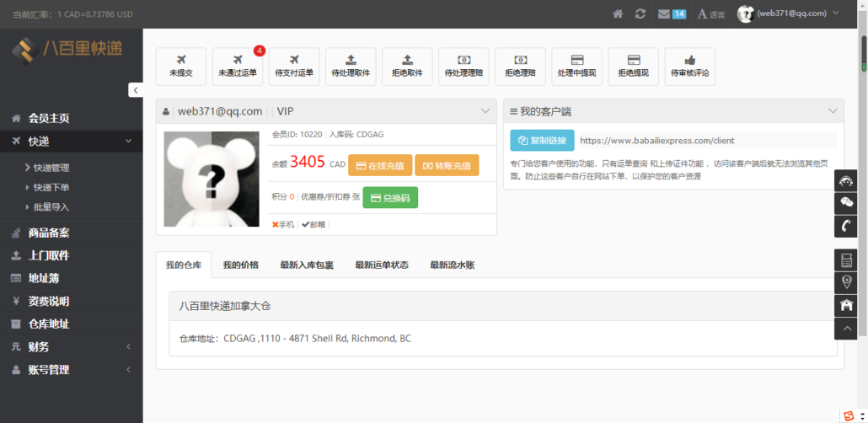Screen dimensions: 868x423
Task: Open the mail inbox with 14 messages
Action: tap(671, 13)
